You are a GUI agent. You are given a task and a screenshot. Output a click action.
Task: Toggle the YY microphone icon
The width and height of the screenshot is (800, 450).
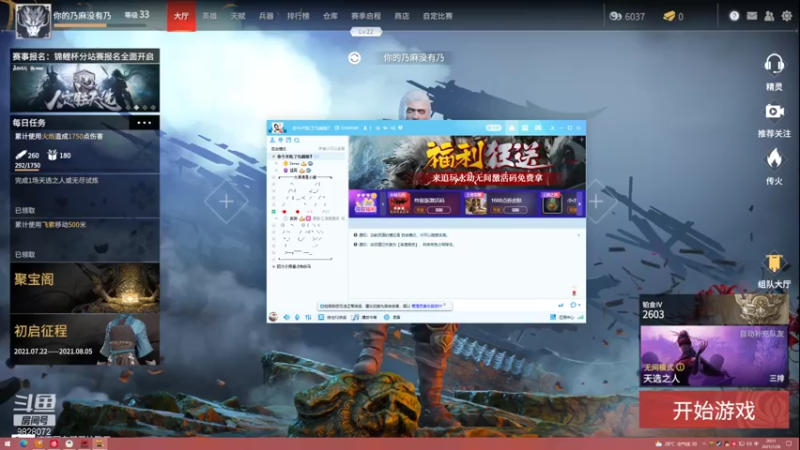(297, 317)
